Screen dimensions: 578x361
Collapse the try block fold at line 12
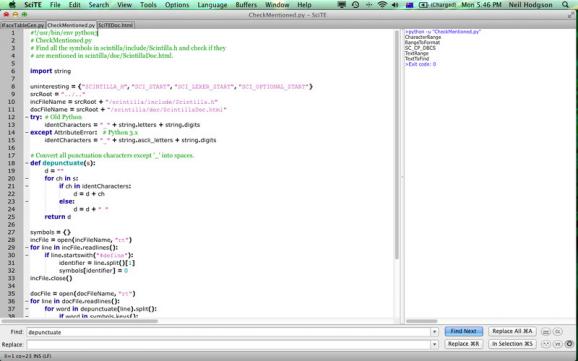coord(27,117)
